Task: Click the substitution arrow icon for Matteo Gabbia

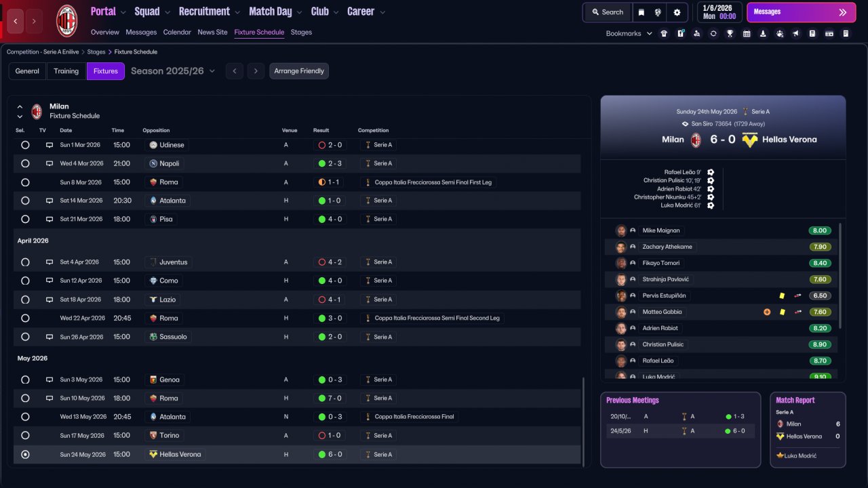Action: pos(798,312)
